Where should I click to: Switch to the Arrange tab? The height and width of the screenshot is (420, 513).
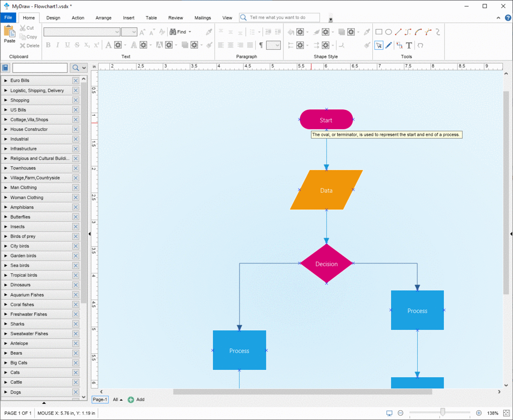tap(103, 18)
